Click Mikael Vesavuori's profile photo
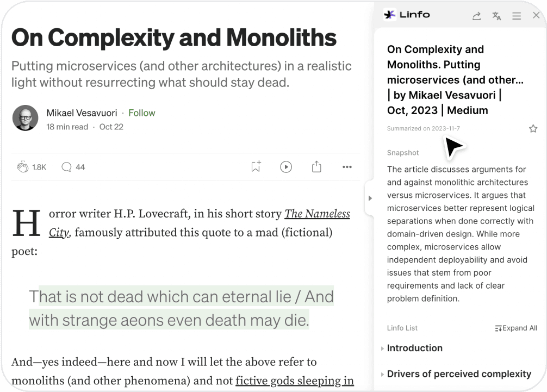 coord(25,118)
